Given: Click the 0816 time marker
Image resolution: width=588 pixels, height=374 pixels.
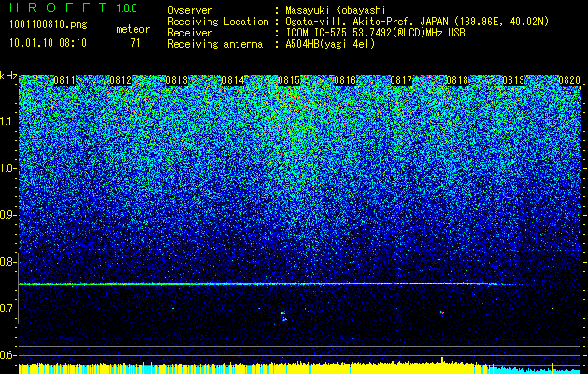Looking at the screenshot, I should tap(345, 80).
